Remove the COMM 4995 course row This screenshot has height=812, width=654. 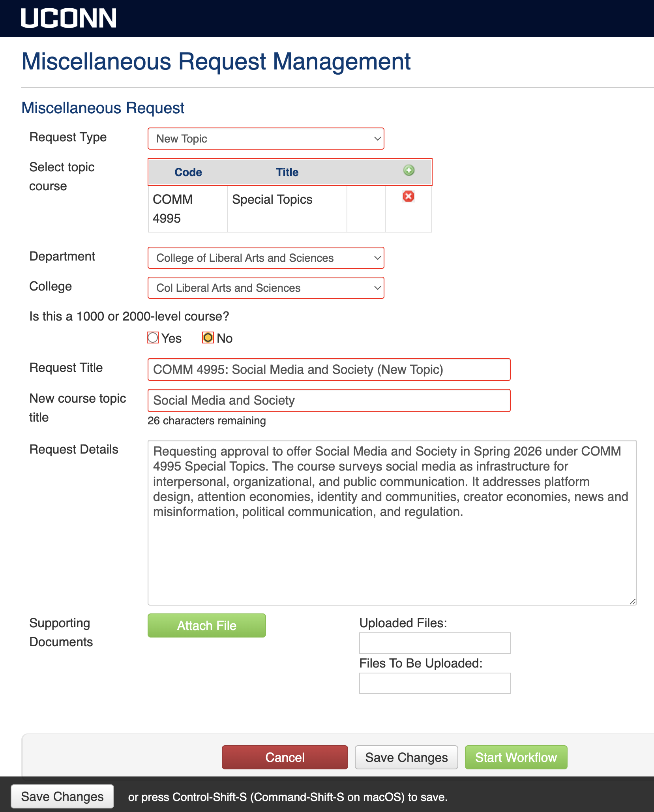pos(409,196)
